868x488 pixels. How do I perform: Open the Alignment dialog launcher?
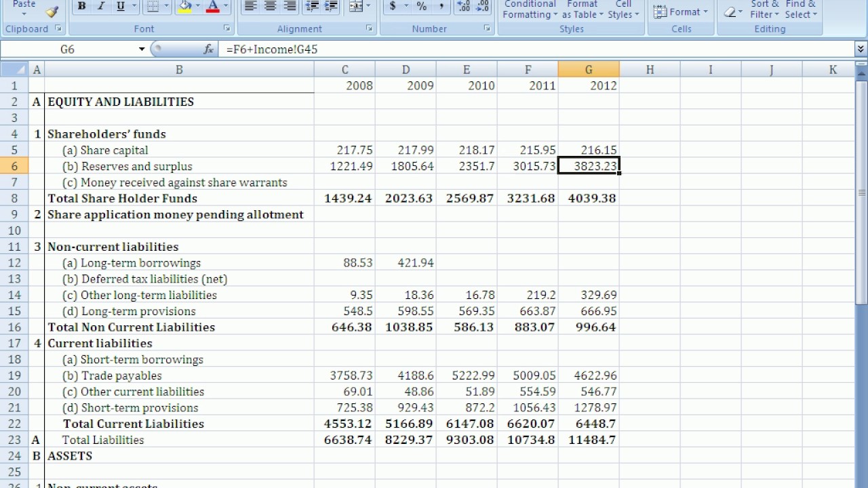[x=369, y=28]
